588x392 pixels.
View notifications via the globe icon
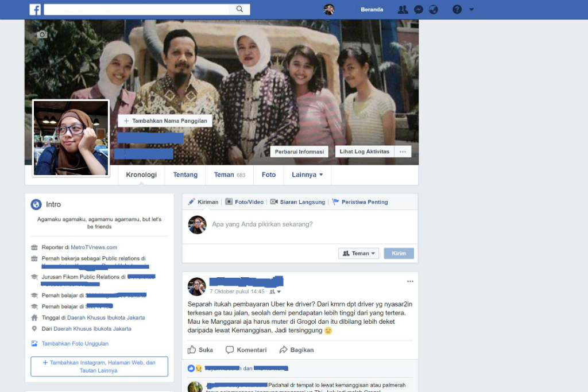(434, 9)
